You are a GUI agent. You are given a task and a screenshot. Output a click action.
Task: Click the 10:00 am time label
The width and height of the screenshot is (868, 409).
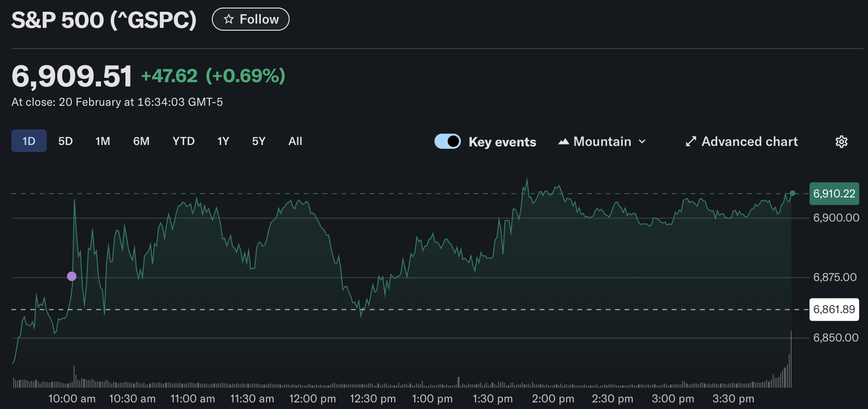coord(72,399)
